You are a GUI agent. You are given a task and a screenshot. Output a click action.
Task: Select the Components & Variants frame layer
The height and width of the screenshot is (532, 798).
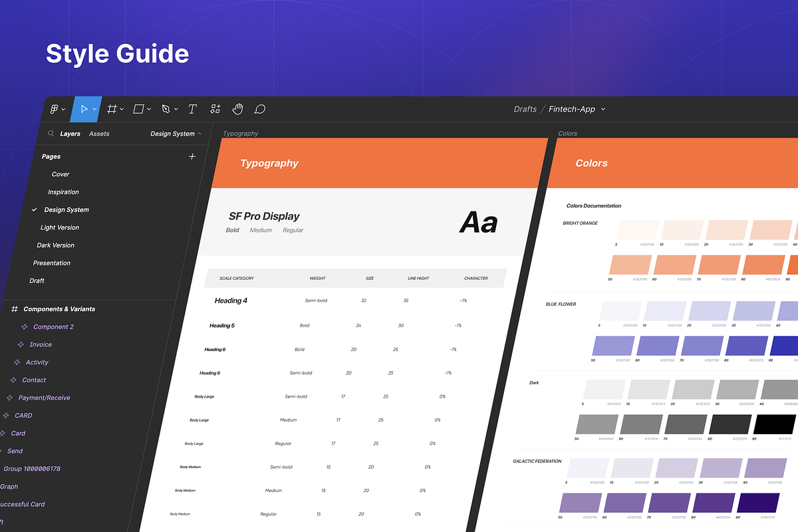point(59,309)
